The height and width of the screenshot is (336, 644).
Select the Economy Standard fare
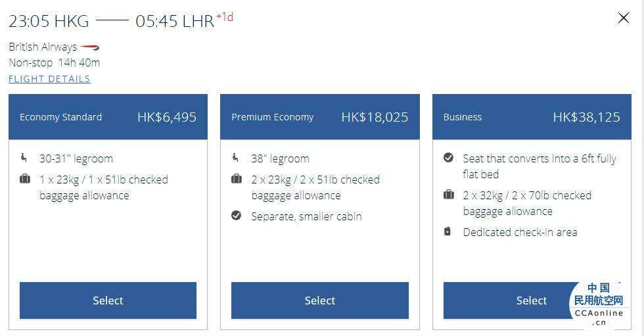point(108,300)
